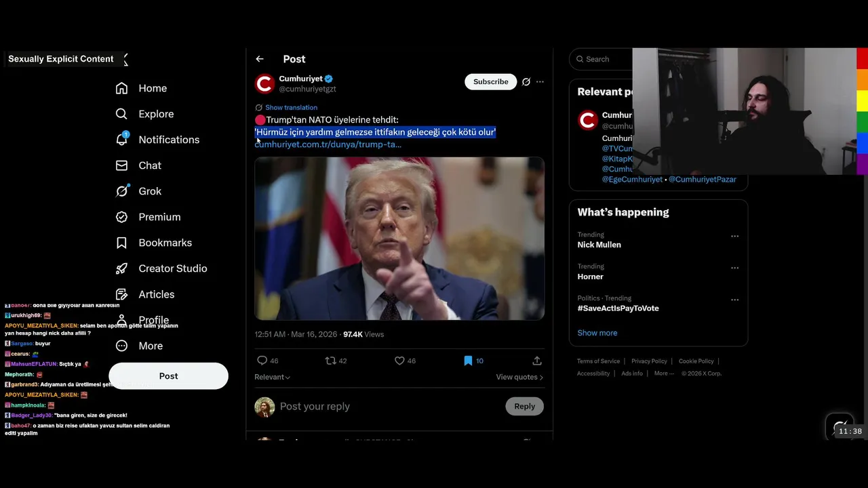Click Show translation link
This screenshot has height=488, width=868.
(291, 107)
